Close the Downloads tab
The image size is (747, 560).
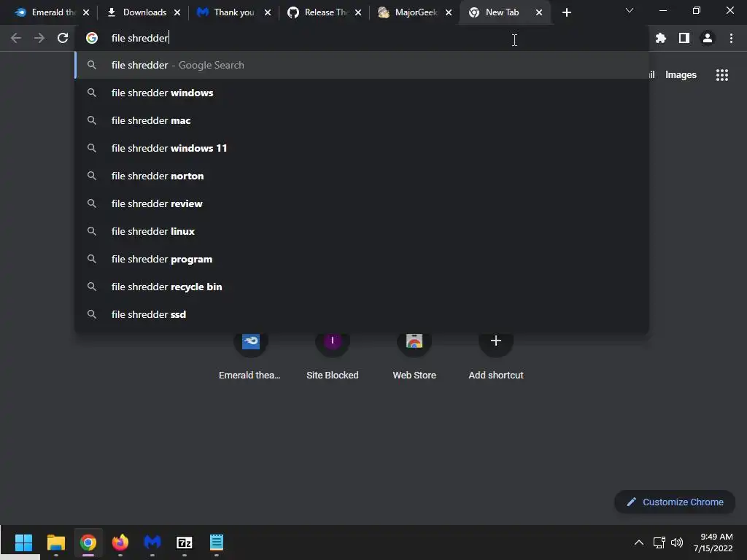(177, 12)
